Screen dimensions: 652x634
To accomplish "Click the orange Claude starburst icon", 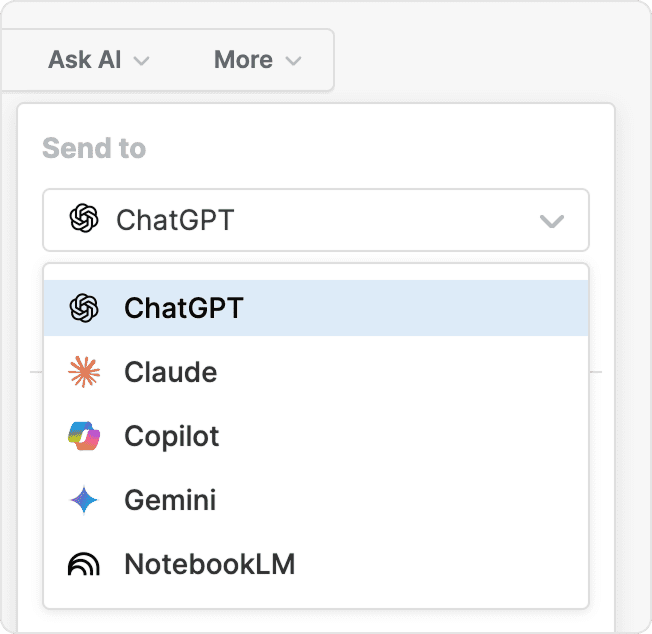I will click(x=84, y=372).
